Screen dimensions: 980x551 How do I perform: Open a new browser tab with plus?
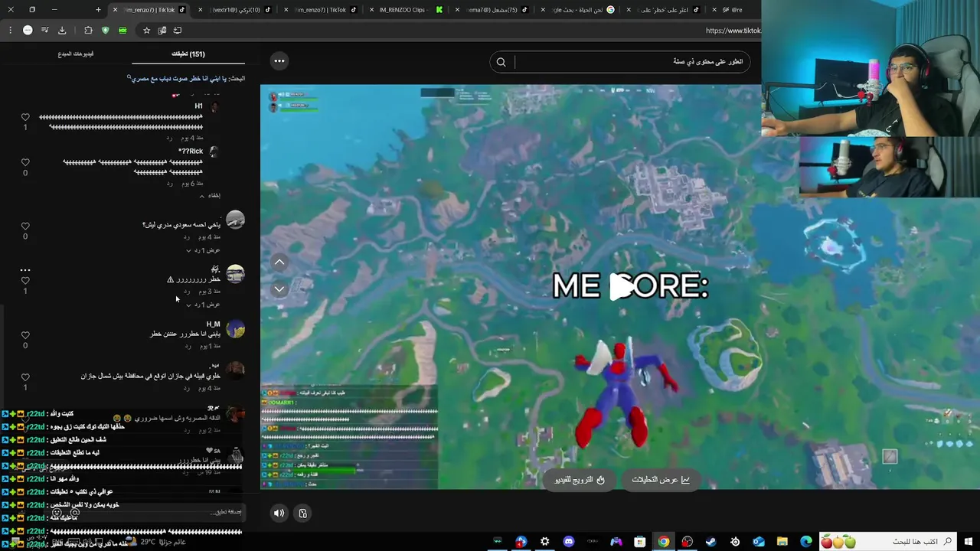(x=98, y=9)
